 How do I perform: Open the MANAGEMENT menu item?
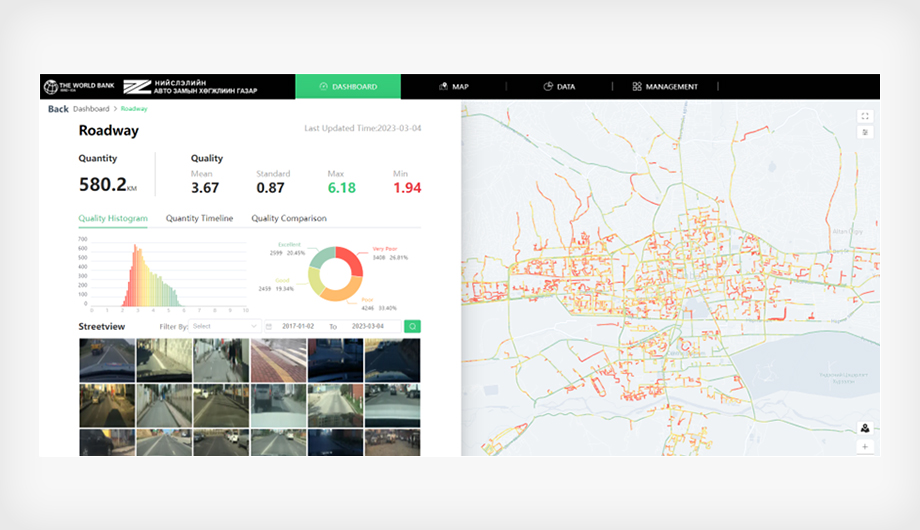point(665,87)
